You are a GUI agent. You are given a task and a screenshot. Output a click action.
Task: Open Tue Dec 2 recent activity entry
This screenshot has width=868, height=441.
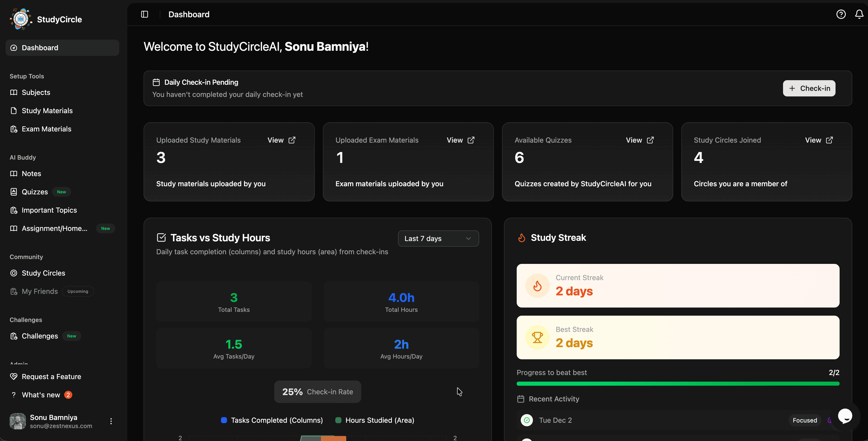tap(555, 420)
